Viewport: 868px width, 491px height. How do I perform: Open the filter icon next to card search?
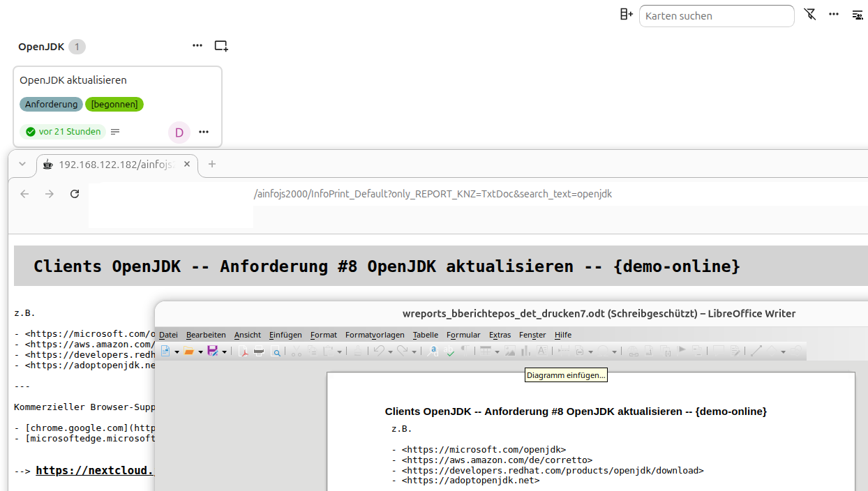pyautogui.click(x=810, y=15)
